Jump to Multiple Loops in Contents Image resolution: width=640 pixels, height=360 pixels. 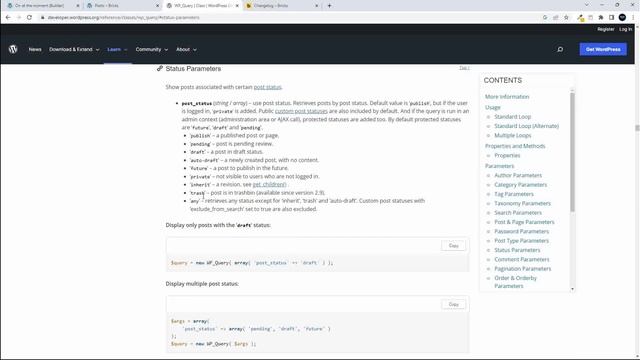[513, 136]
